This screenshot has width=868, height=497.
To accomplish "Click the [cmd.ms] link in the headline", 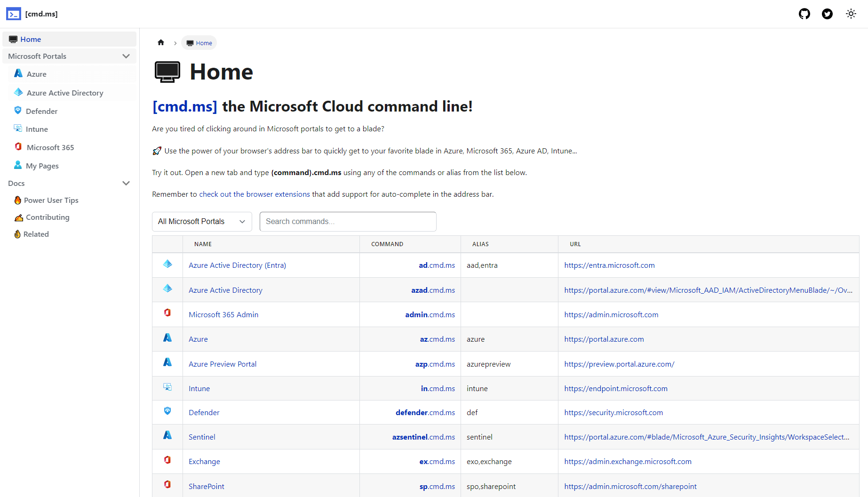I will pos(185,106).
